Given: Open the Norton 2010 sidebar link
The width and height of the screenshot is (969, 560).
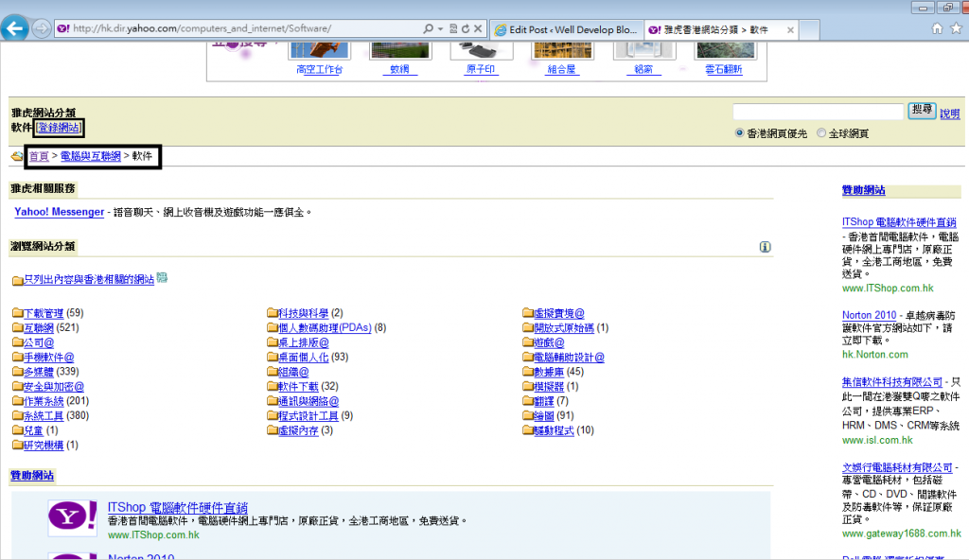Looking at the screenshot, I should tap(869, 315).
